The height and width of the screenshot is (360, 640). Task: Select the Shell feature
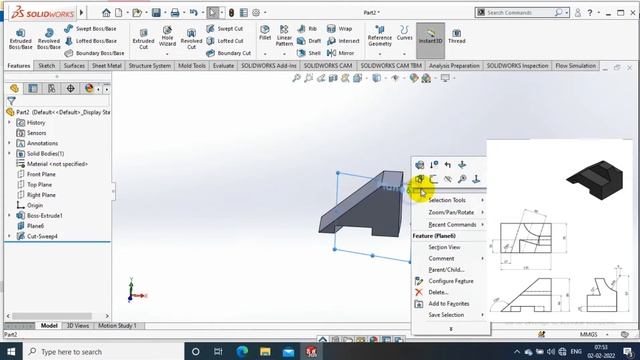309,53
